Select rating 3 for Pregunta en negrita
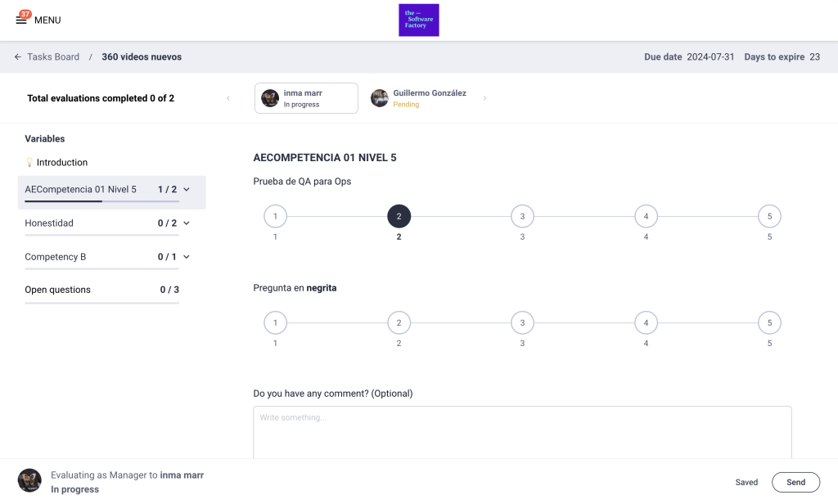Screen dimensions: 838x504 coord(522,323)
